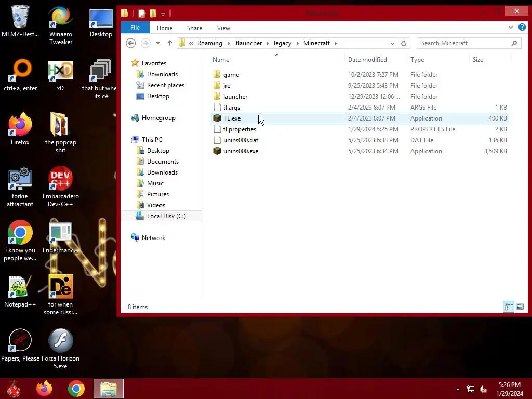532x399 pixels.
Task: Click Properties icon in quick access toolbar
Action: (x=142, y=14)
